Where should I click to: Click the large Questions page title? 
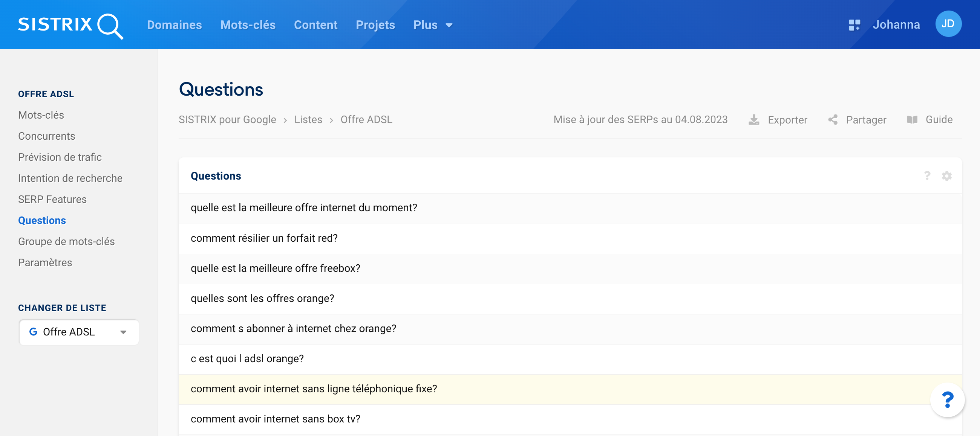220,90
